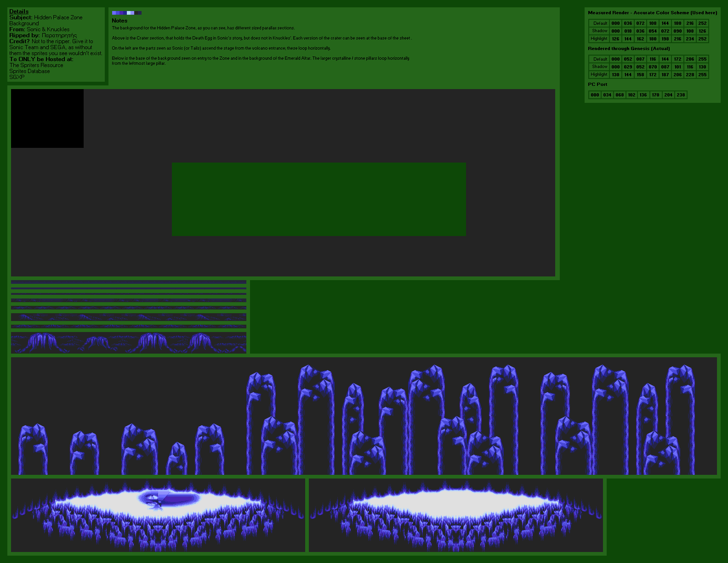Select the '102' value in PC Port row
Image resolution: width=728 pixels, height=563 pixels.
pos(631,95)
